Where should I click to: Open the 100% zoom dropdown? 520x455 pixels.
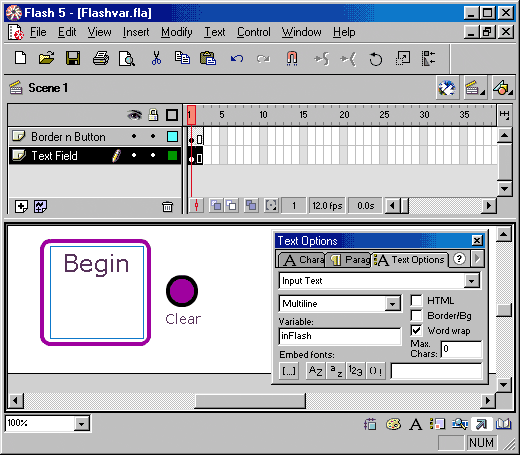[x=81, y=424]
